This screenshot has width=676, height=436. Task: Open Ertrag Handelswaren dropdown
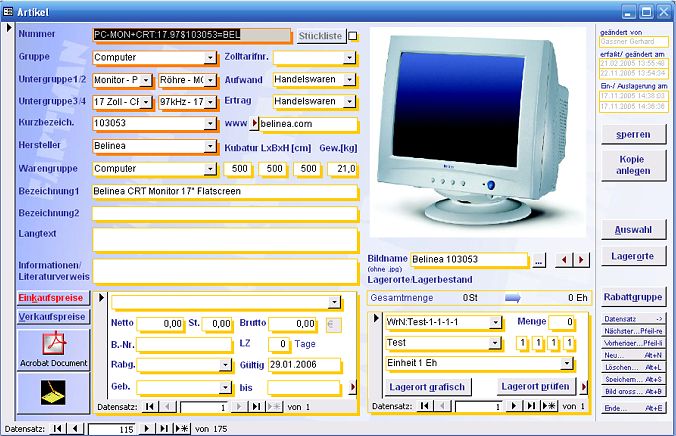[349, 101]
